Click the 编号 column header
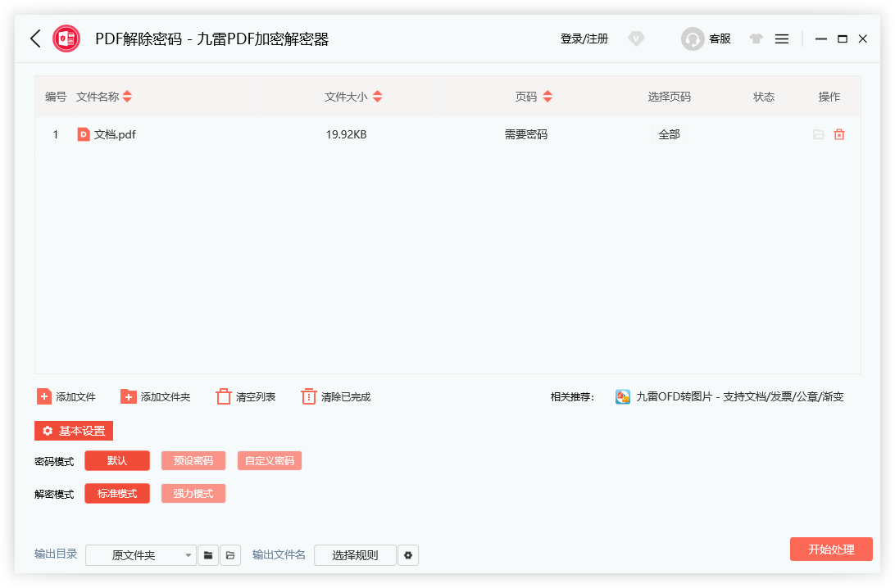895x588 pixels. point(56,97)
